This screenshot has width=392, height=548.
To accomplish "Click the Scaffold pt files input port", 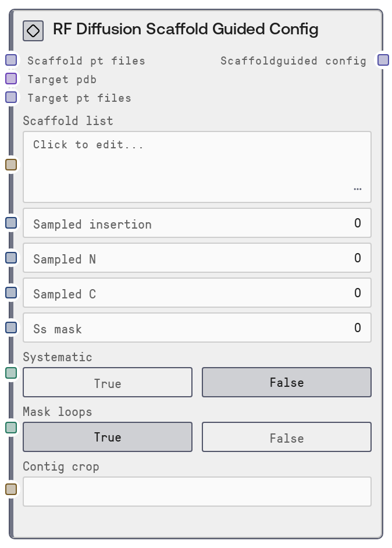I will [11, 60].
